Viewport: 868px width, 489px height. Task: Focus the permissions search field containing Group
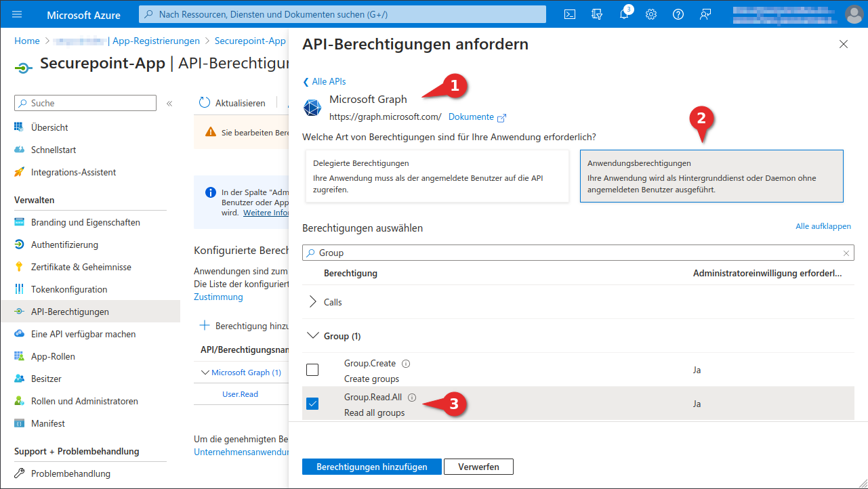[578, 253]
